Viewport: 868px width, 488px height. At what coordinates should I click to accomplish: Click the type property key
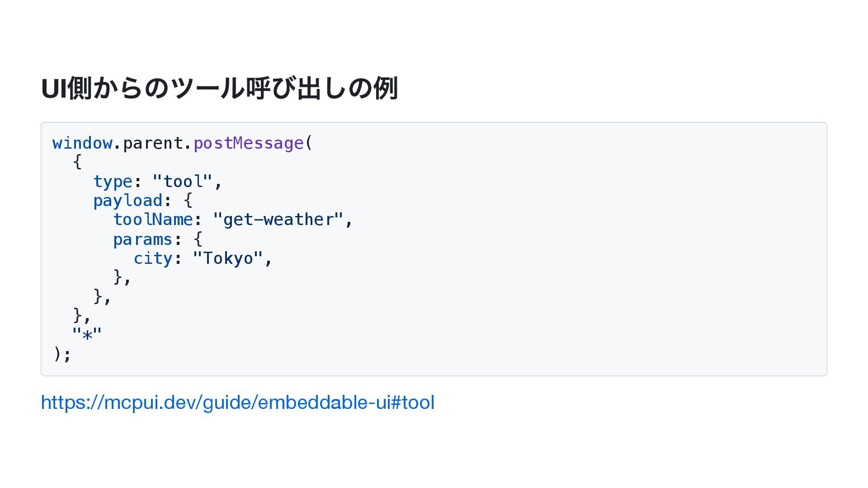tap(113, 182)
